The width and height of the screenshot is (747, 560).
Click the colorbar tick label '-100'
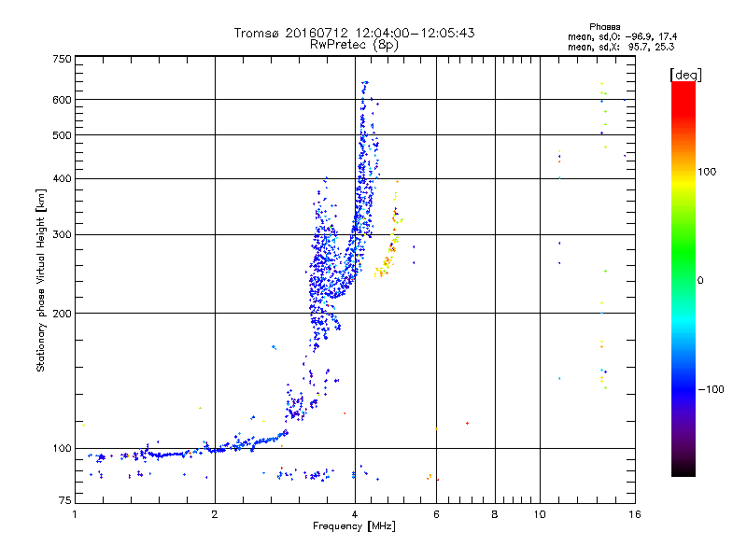(x=711, y=389)
